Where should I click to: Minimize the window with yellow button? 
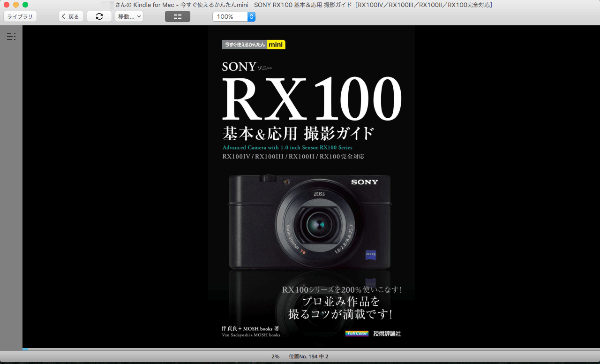click(16, 5)
